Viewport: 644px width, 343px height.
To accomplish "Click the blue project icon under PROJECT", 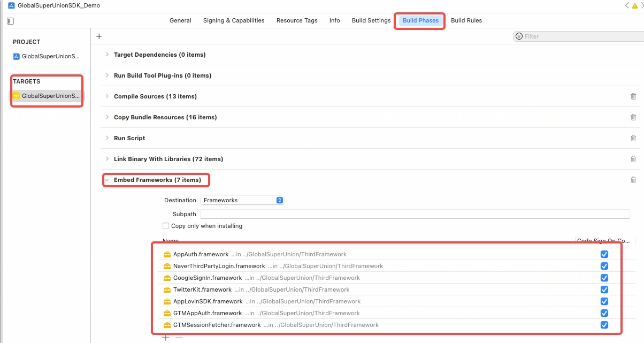I will [17, 56].
